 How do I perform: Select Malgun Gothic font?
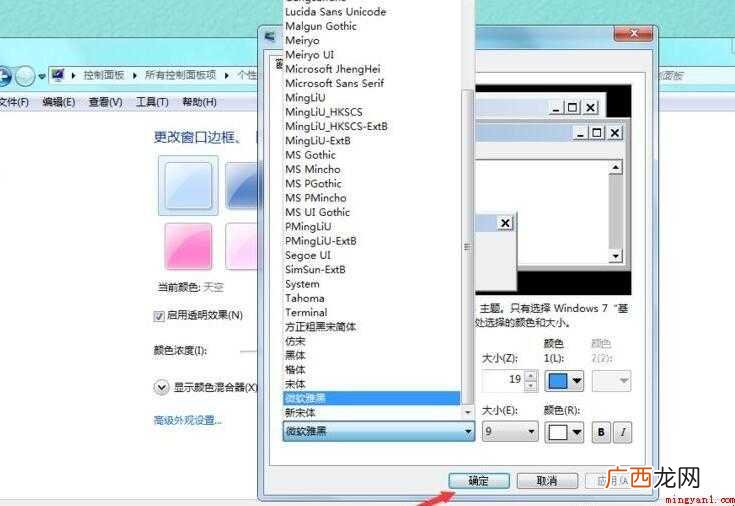(321, 26)
